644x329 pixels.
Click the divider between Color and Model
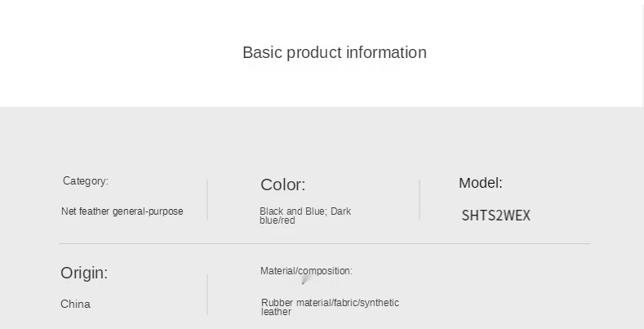click(420, 200)
